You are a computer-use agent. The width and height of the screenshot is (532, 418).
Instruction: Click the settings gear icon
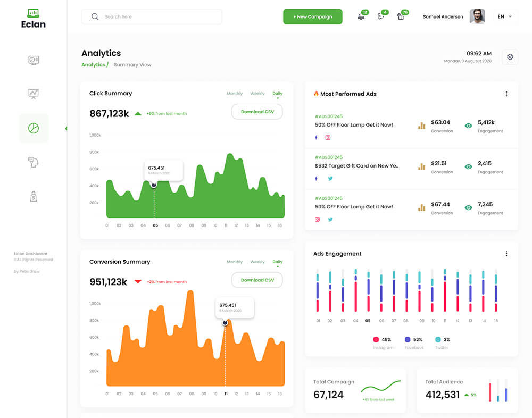(510, 57)
